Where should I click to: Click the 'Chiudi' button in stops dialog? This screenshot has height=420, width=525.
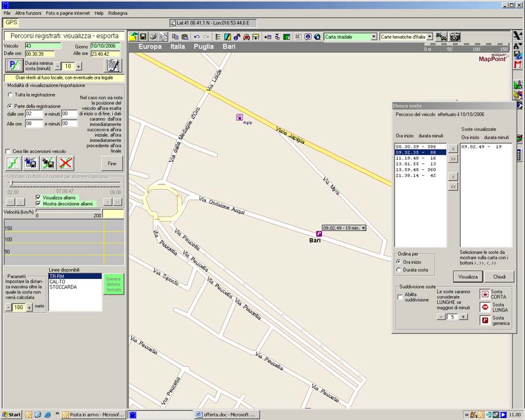tap(499, 277)
